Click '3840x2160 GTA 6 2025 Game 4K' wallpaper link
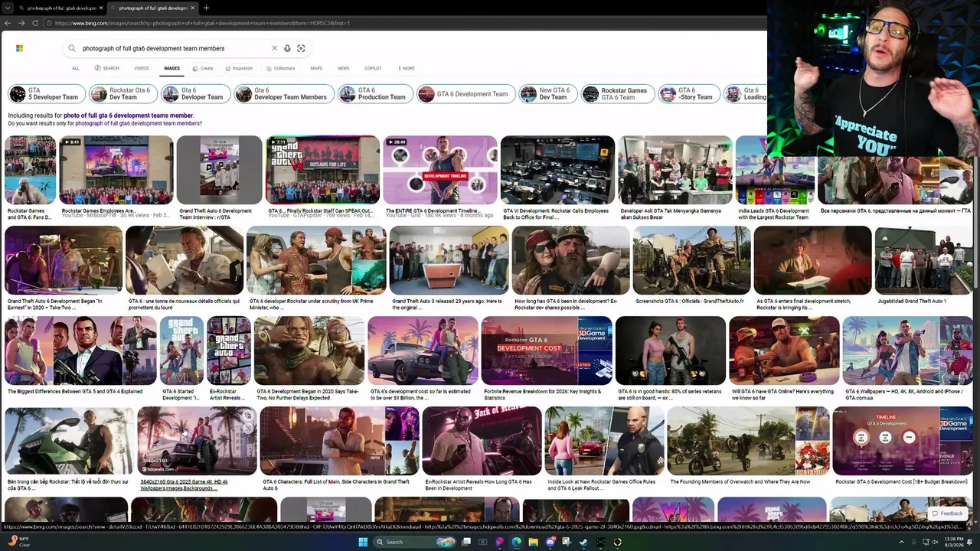The height and width of the screenshot is (551, 980). [x=184, y=484]
